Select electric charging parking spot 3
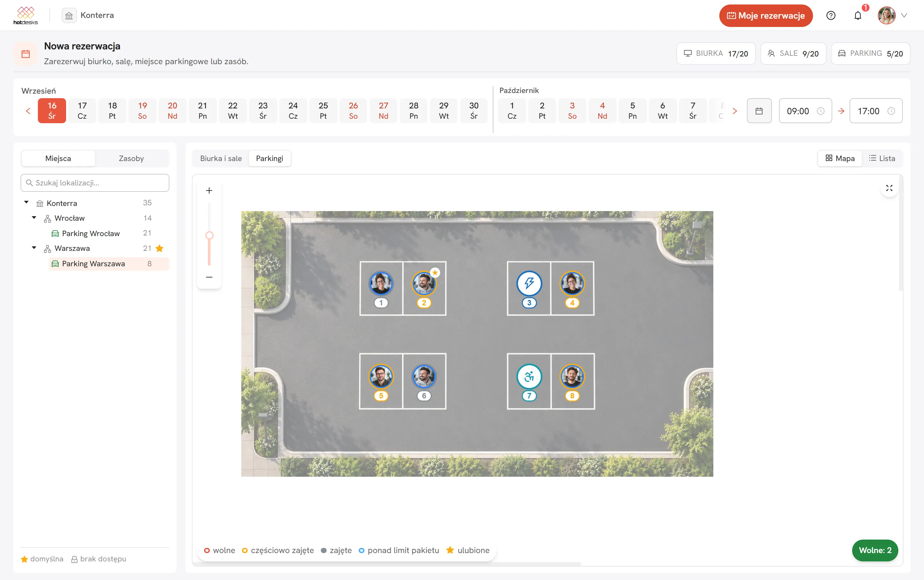This screenshot has width=924, height=580. 529,284
